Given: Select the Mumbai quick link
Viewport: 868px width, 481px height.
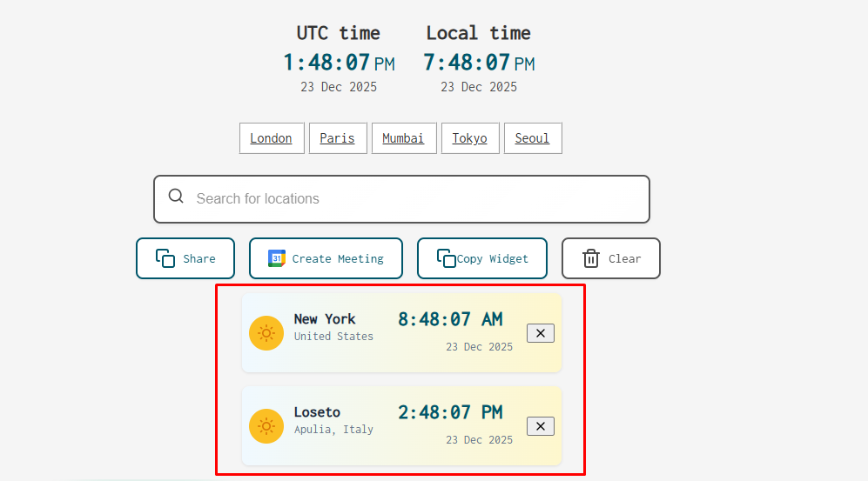Looking at the screenshot, I should 404,138.
